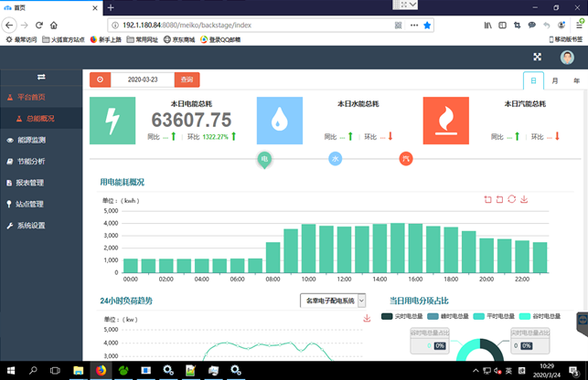Open File Explorer from the taskbar

pyautogui.click(x=78, y=371)
